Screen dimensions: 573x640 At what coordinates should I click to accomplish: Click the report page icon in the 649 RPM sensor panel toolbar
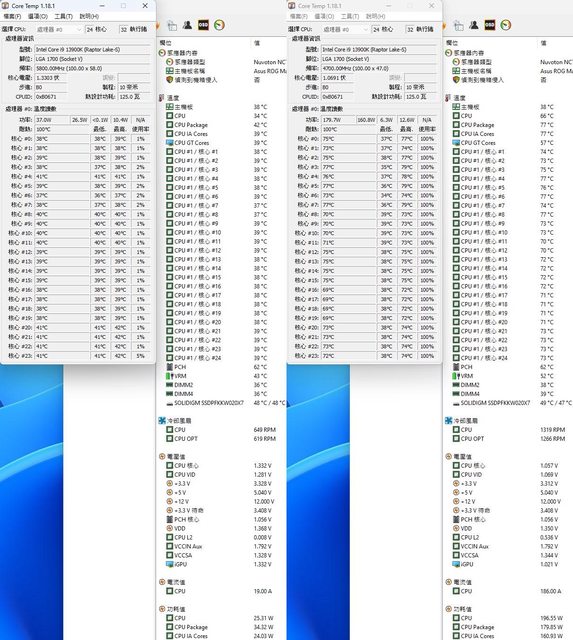click(172, 25)
